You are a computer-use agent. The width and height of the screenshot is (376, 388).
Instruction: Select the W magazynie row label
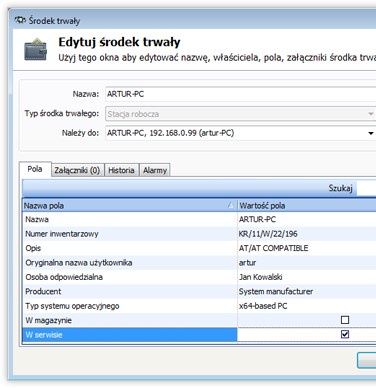pos(49,320)
